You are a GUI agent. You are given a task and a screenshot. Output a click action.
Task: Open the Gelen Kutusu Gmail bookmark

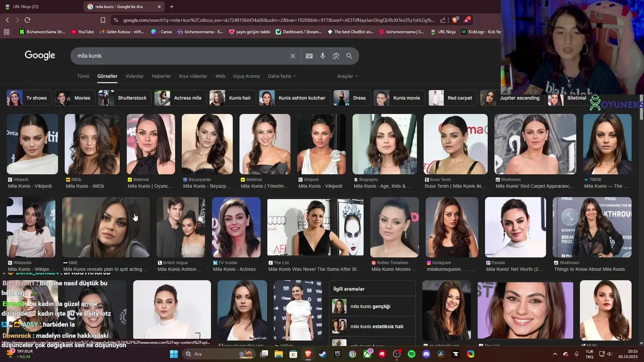121,32
